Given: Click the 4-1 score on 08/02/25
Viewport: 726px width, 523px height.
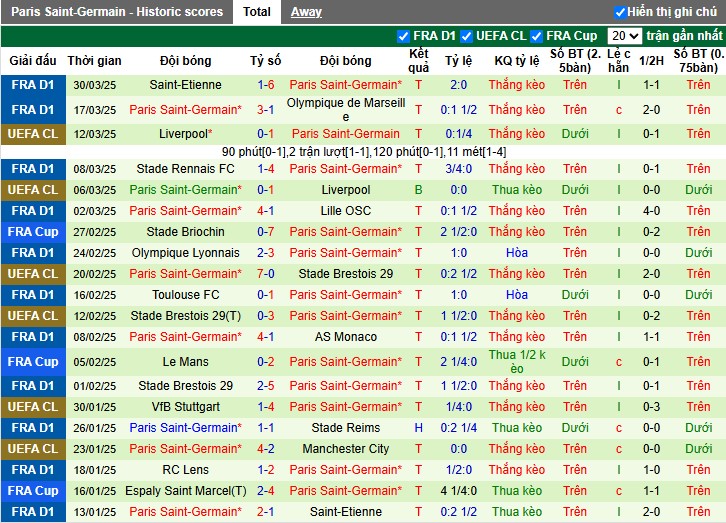Looking at the screenshot, I should (266, 336).
